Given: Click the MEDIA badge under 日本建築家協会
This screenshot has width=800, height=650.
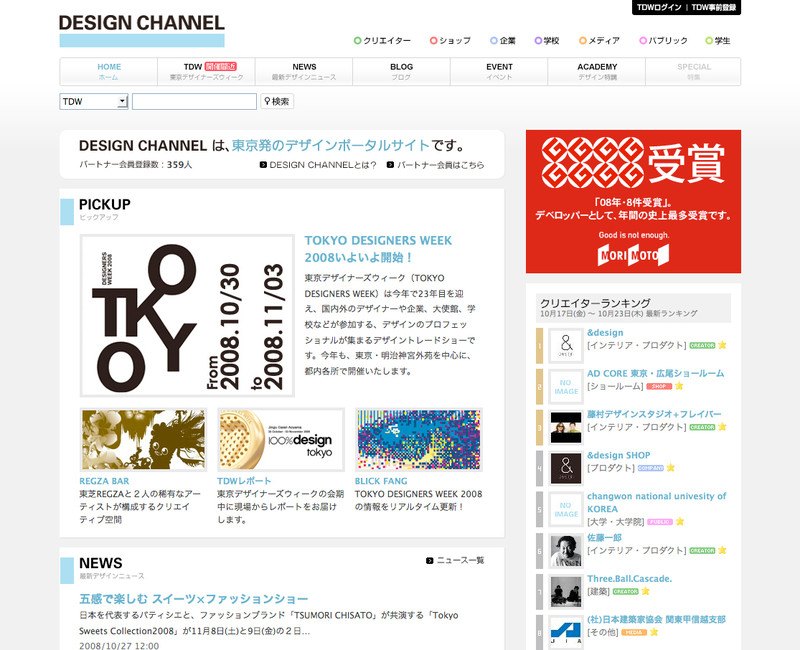Looking at the screenshot, I should [x=634, y=632].
